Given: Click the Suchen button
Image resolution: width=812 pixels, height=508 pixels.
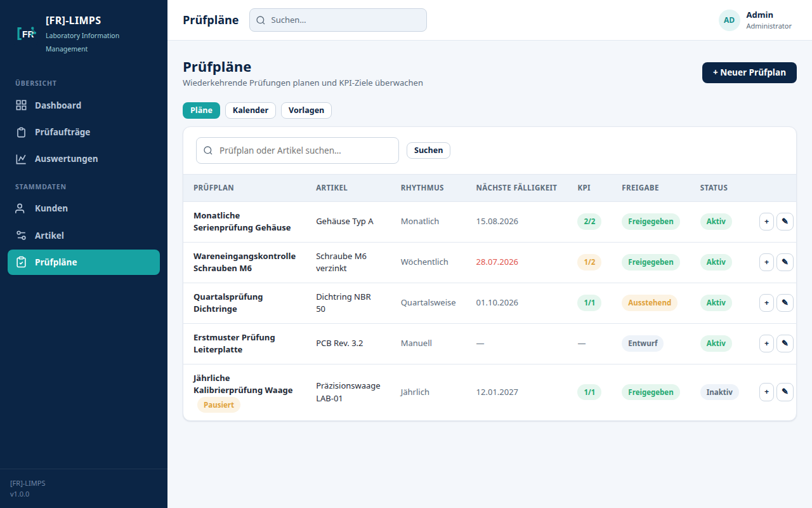Looking at the screenshot, I should [428, 150].
